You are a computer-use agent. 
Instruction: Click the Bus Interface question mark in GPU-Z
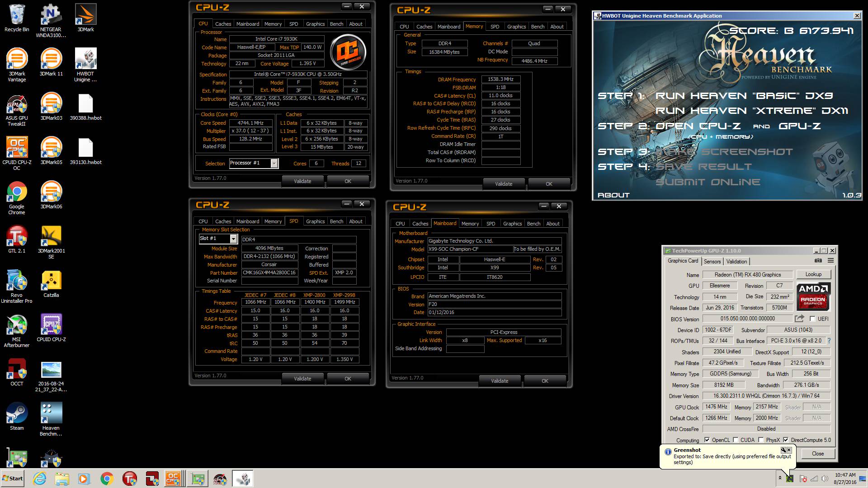[x=829, y=341]
